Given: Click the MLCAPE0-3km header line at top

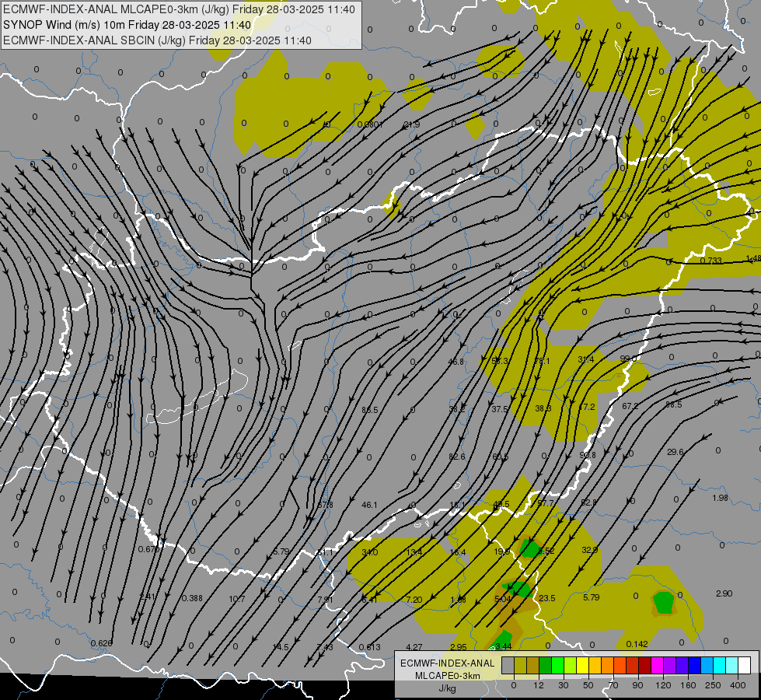Looking at the screenshot, I should 179,9.
